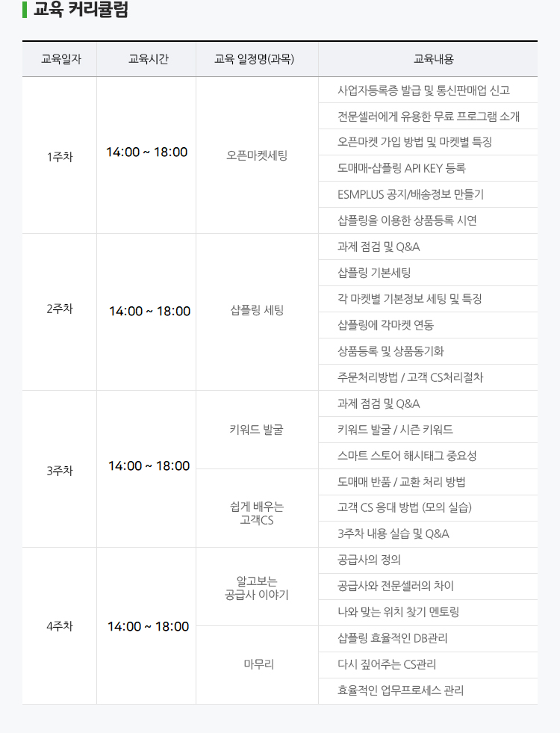The image size is (560, 733).
Task: Select the 4주차 row cell
Action: [x=60, y=626]
